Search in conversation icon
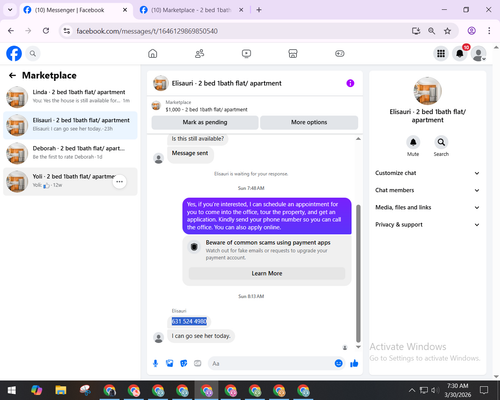Image resolution: width=500 pixels, height=400 pixels. [x=441, y=142]
